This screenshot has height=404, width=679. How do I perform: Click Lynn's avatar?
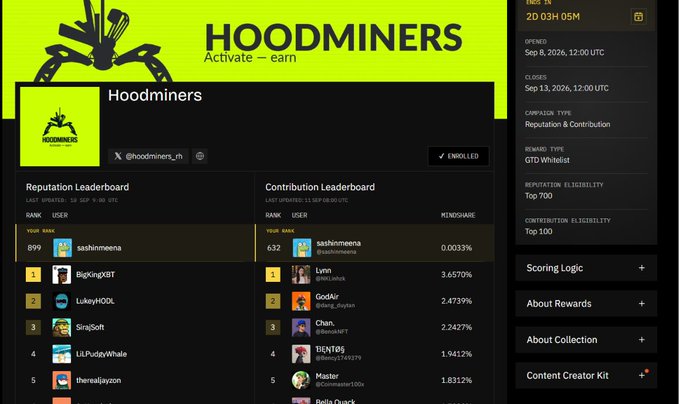[x=301, y=275]
